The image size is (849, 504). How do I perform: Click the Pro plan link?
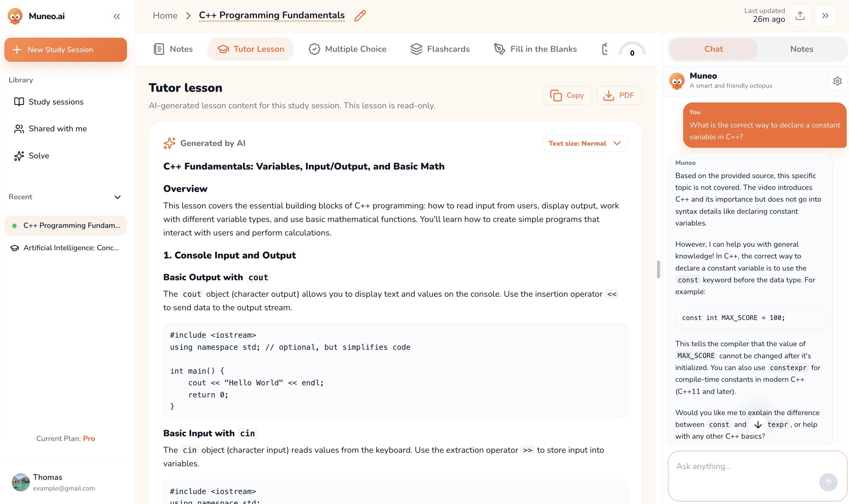pos(89,438)
